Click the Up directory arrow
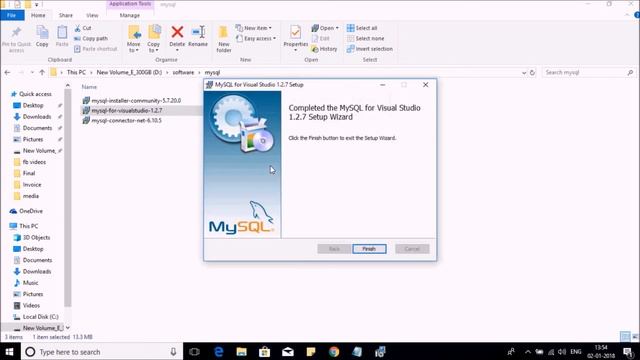This screenshot has height=360, width=640. tap(42, 72)
